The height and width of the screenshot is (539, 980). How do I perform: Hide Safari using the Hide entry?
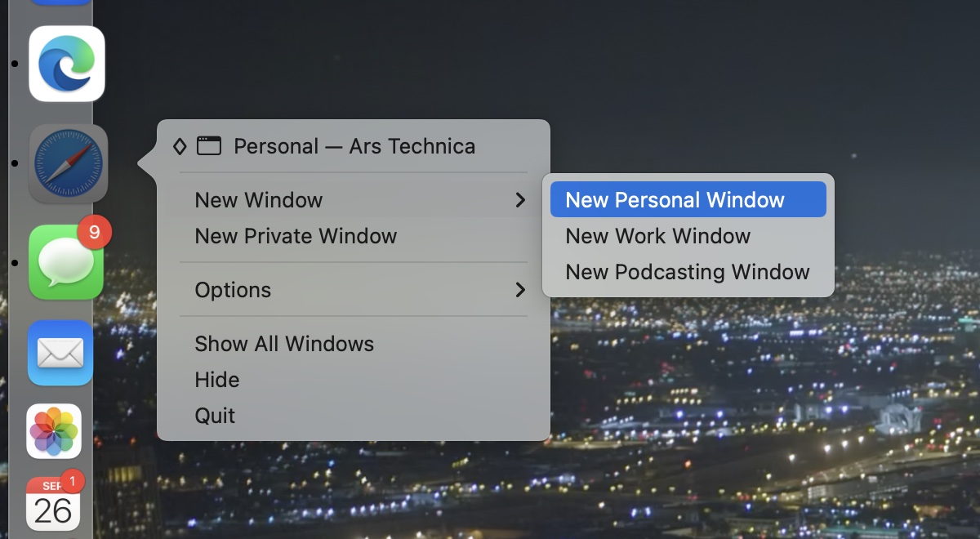click(x=217, y=380)
